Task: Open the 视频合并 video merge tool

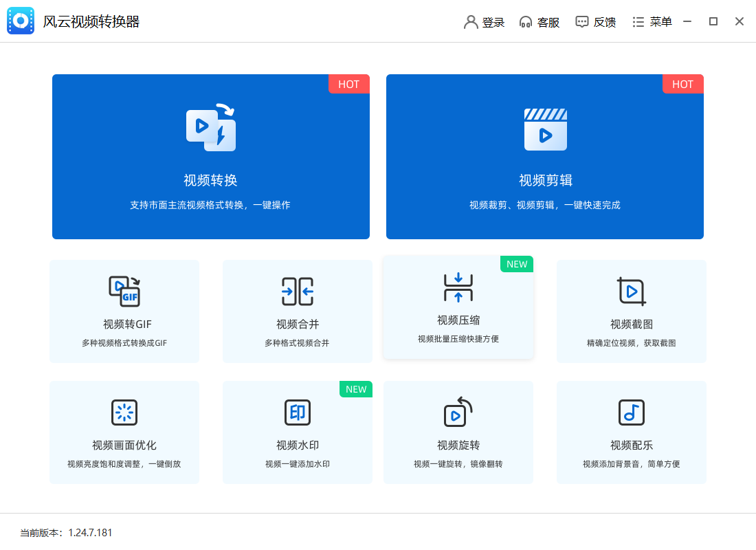Action: (297, 309)
